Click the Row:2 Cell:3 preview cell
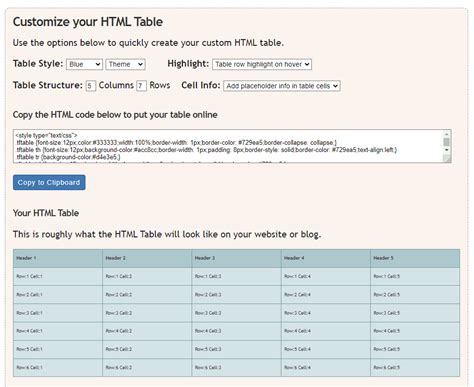This screenshot has height=387, width=474. coord(236,295)
